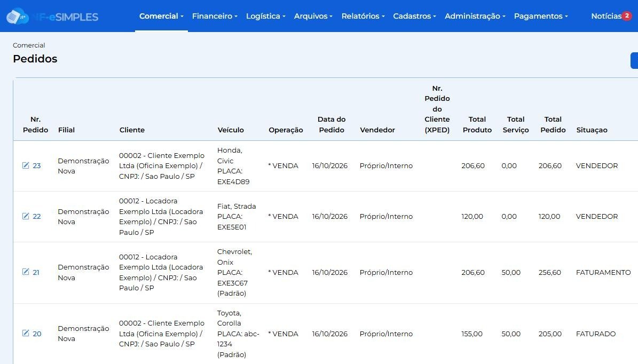Sort by Nr. Pedido column header
638x364 pixels.
coord(35,124)
